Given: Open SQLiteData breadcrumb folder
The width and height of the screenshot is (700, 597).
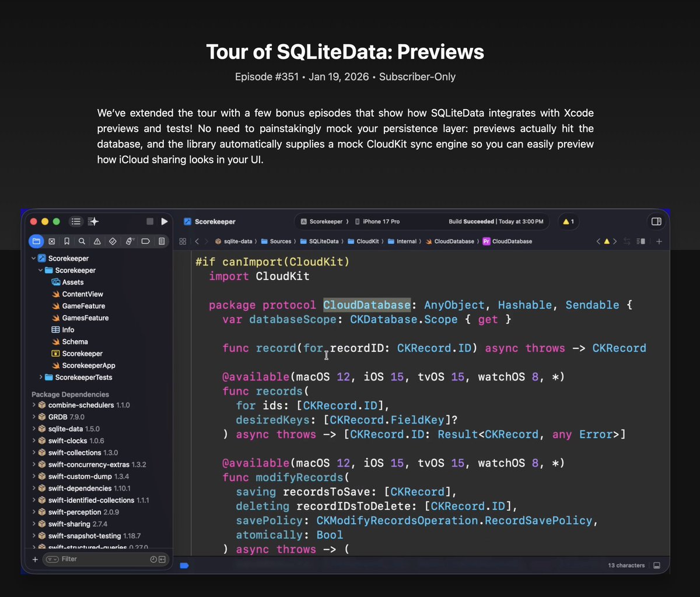Looking at the screenshot, I should tap(318, 241).
